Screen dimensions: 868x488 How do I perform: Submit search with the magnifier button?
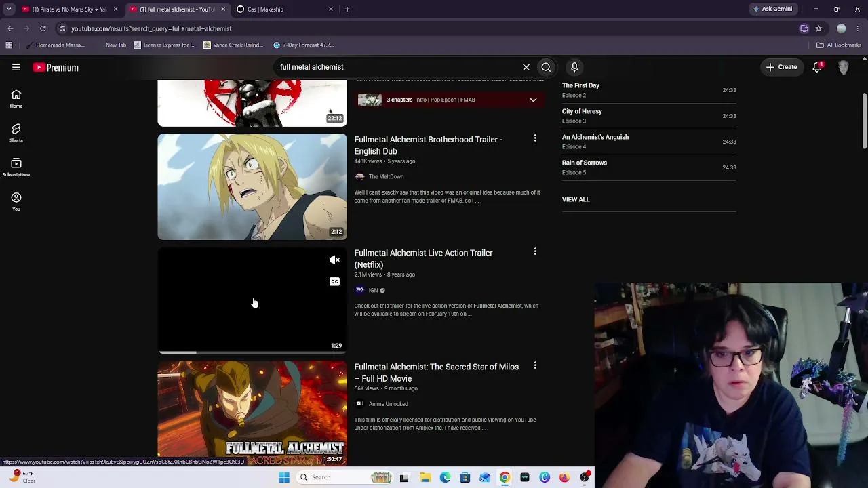[x=546, y=67]
